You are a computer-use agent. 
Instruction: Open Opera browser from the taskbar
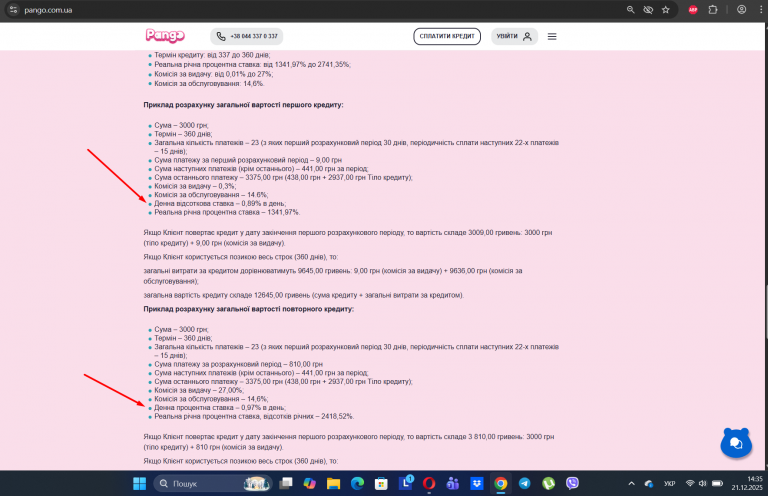(429, 484)
